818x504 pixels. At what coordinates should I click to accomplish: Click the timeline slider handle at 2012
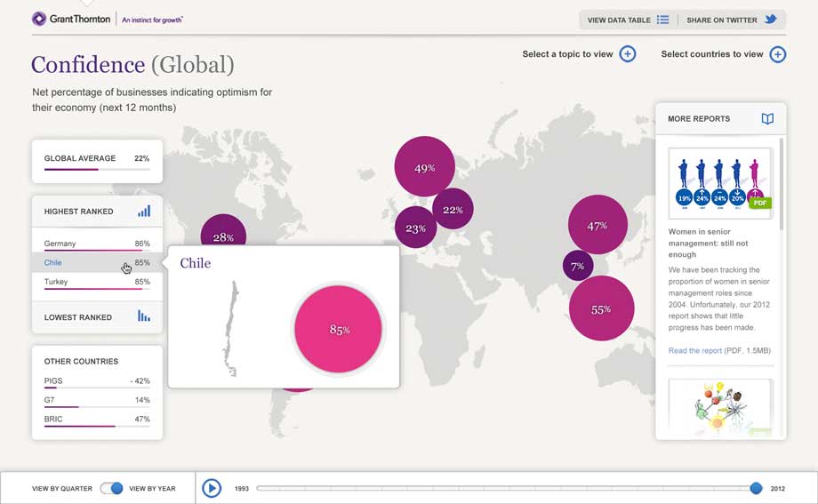click(x=756, y=488)
